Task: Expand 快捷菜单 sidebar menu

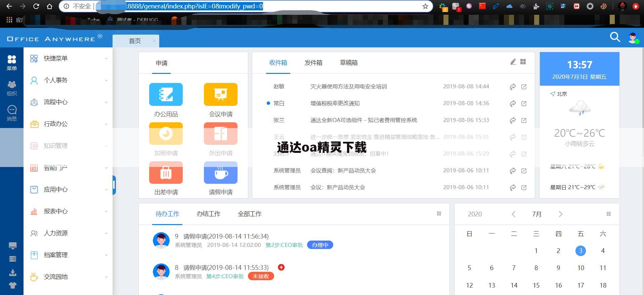Action: pyautogui.click(x=69, y=58)
